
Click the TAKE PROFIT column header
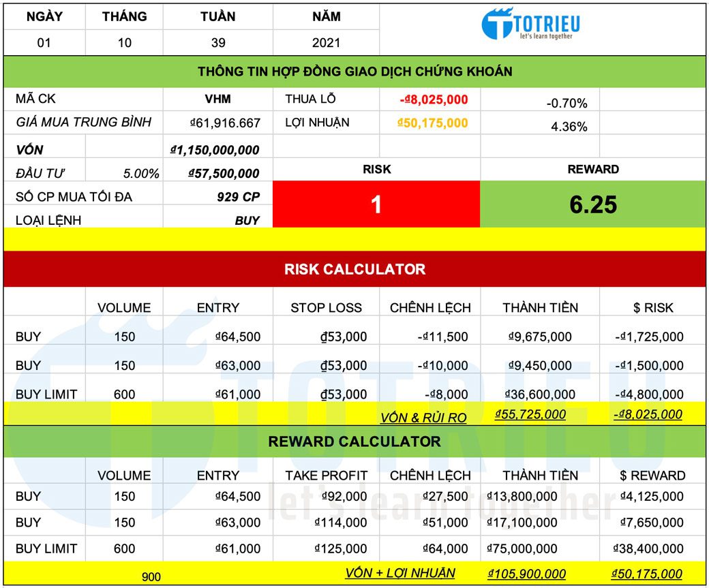[326, 476]
